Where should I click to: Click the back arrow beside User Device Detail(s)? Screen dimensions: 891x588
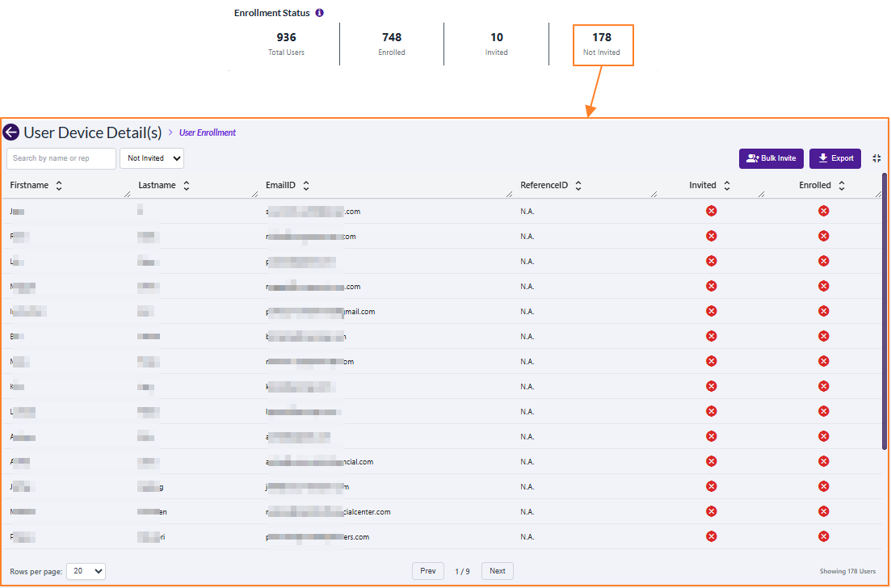tap(11, 132)
